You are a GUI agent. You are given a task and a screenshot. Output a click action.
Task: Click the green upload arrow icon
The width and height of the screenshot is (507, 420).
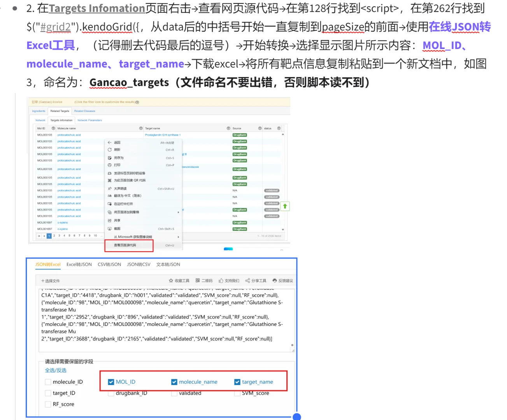pyautogui.click(x=285, y=206)
